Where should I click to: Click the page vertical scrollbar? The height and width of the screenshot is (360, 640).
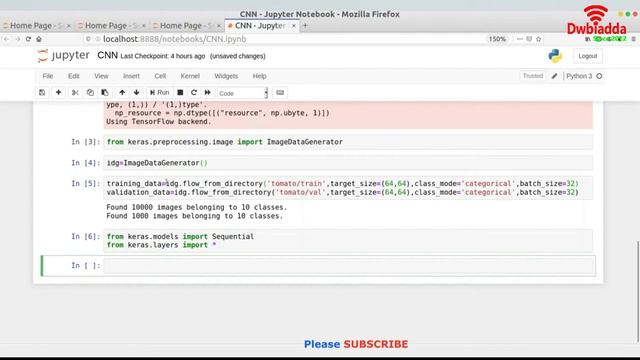pyautogui.click(x=638, y=291)
